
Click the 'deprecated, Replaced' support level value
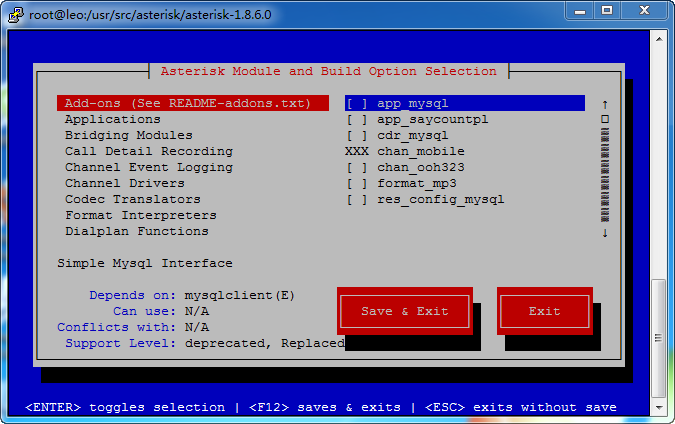[x=265, y=343]
